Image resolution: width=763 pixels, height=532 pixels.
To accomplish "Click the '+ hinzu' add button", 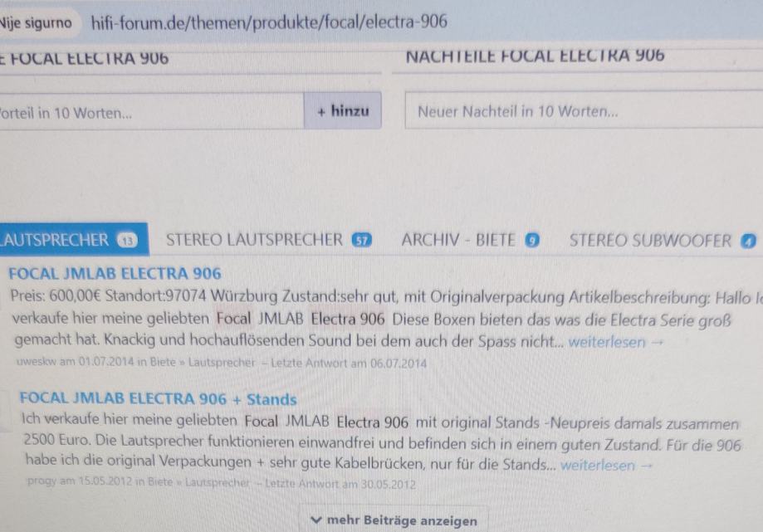I will (343, 111).
